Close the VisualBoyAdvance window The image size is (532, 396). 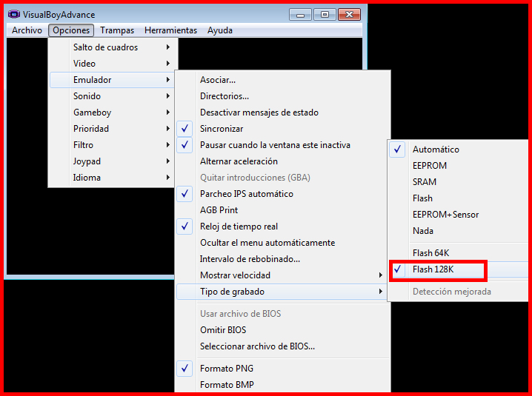pyautogui.click(x=349, y=15)
